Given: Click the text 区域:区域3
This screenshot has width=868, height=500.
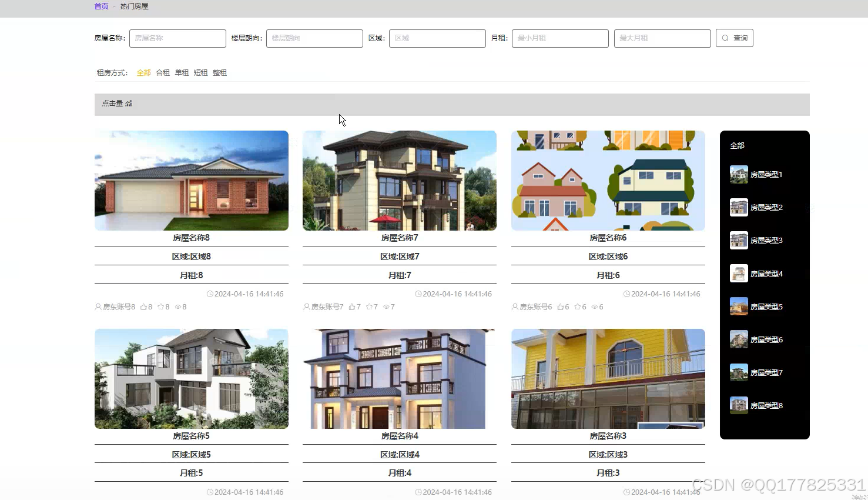Looking at the screenshot, I should tap(608, 455).
